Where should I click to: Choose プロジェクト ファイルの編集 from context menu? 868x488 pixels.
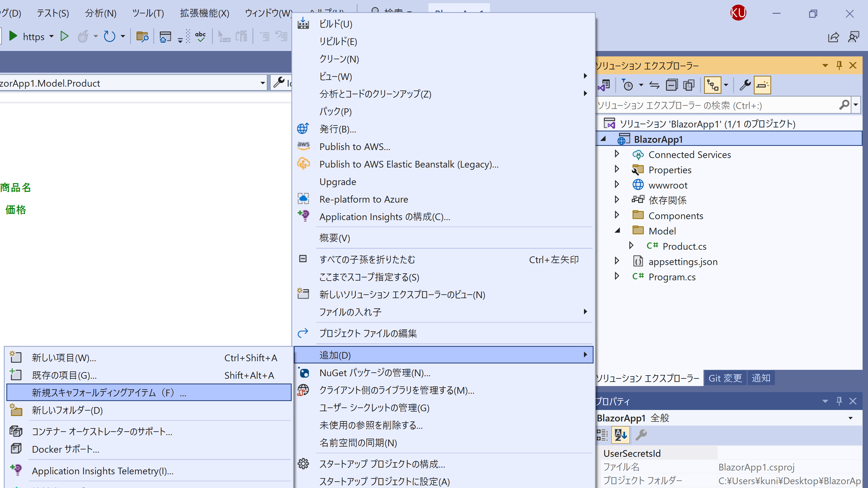coord(444,333)
